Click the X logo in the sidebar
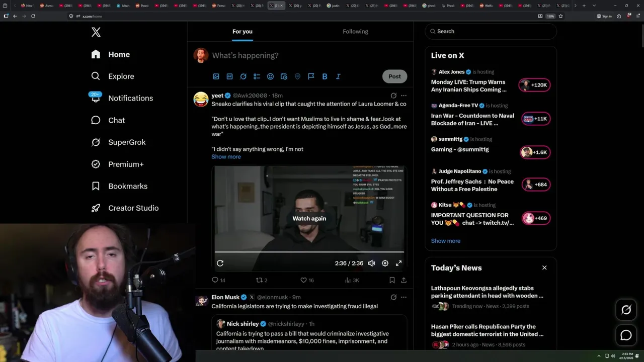Image resolution: width=644 pixels, height=362 pixels. (x=96, y=32)
